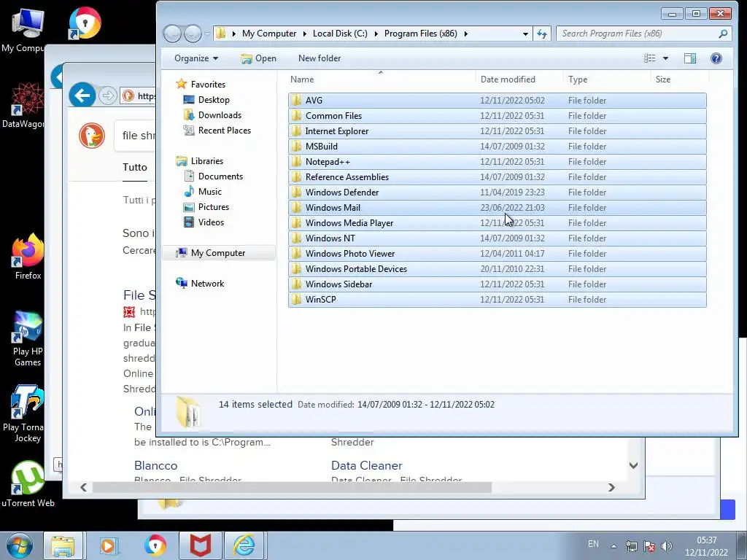The image size is (747, 560).
Task: Select the Common Files folder
Action: [x=497, y=116]
